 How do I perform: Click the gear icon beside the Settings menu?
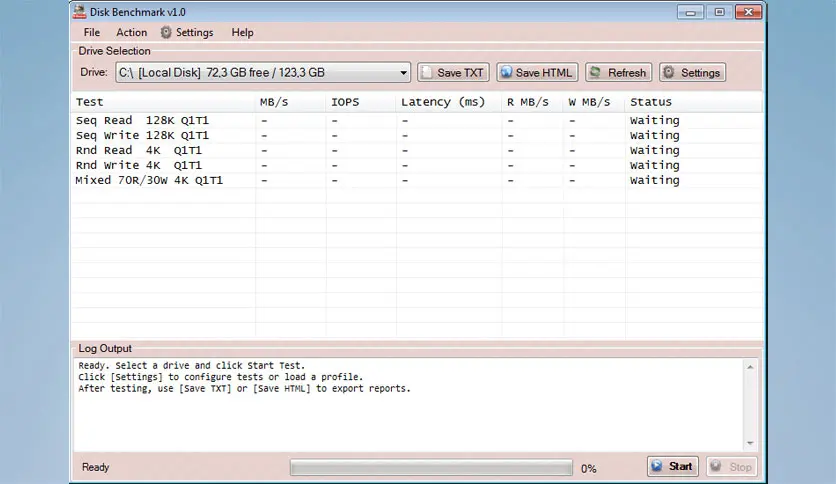166,33
